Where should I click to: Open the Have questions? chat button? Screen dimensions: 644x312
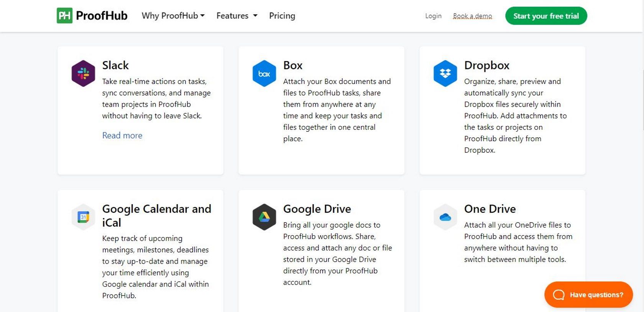(588, 295)
